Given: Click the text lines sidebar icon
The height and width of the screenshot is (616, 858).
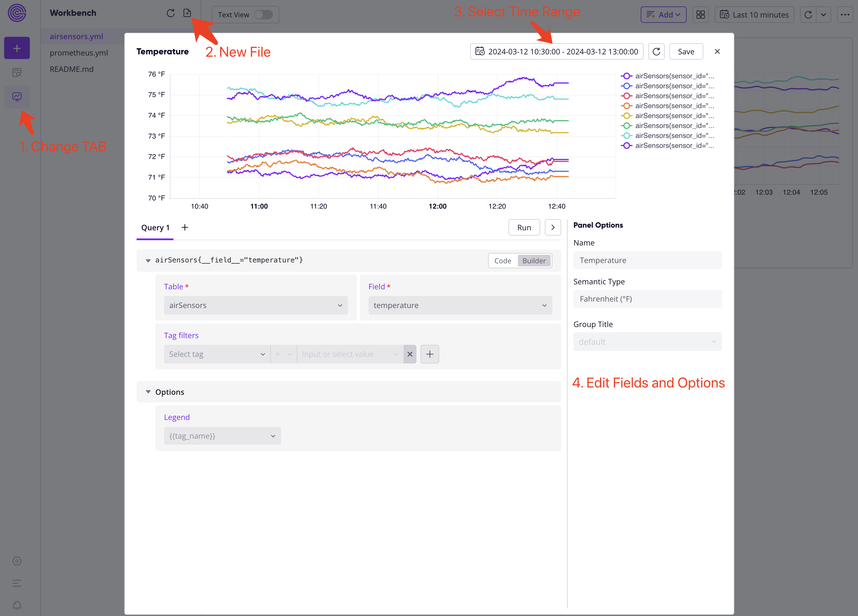Looking at the screenshot, I should 17,583.
